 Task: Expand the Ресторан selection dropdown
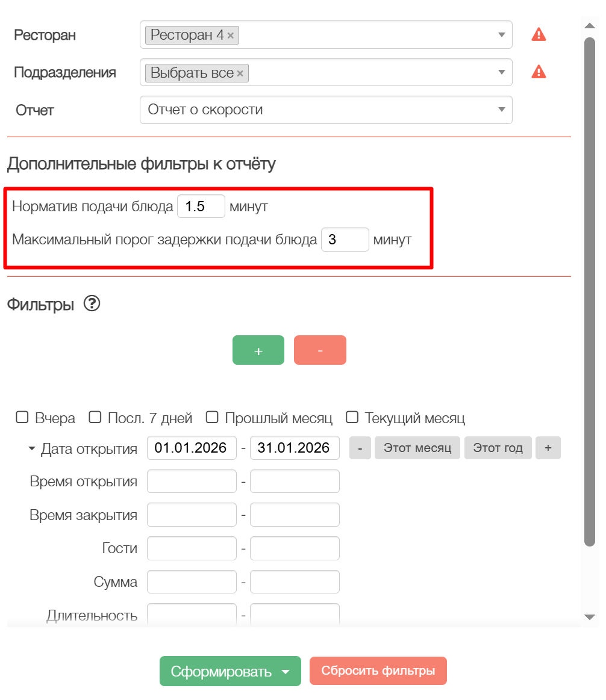point(501,35)
